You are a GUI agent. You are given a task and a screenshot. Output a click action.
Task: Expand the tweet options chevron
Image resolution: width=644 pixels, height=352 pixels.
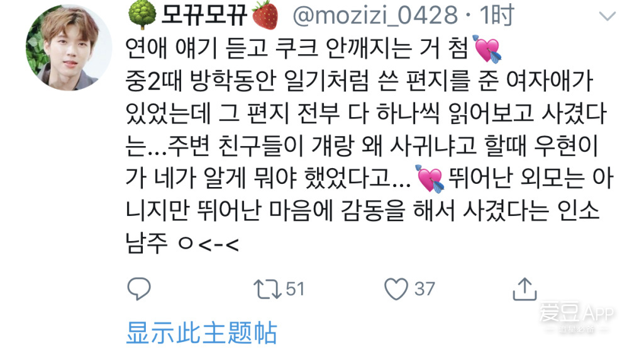[x=608, y=16]
